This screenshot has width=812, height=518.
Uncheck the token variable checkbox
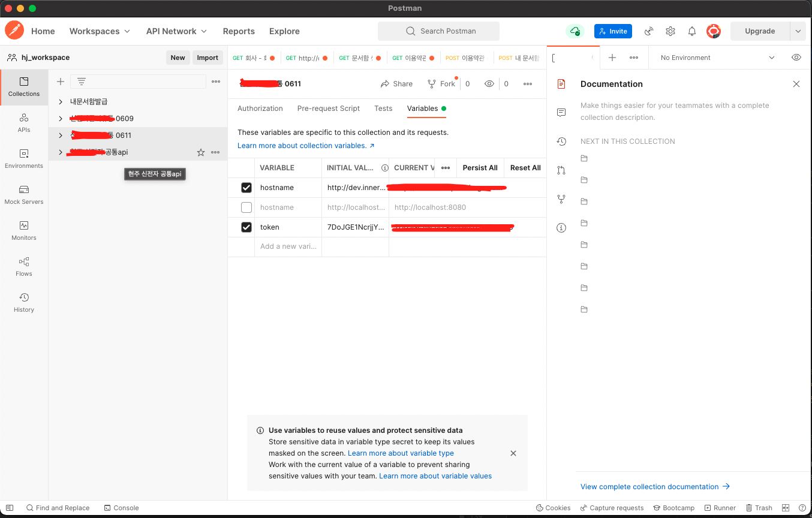click(246, 227)
